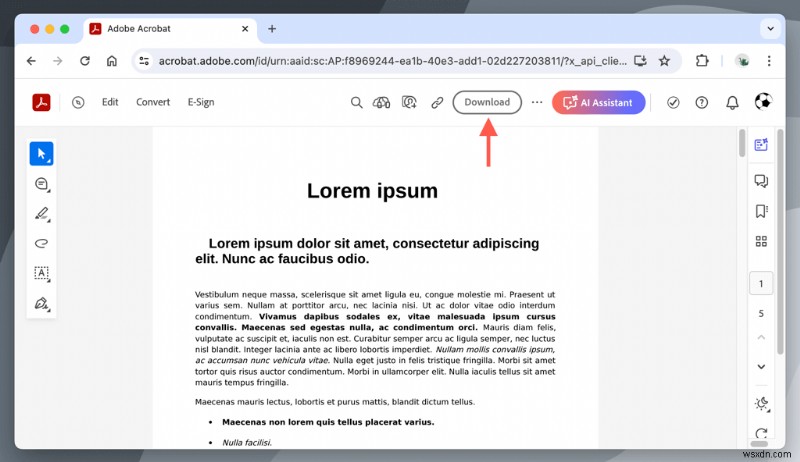Select the Fill & Sign pen tool
Image resolution: width=800 pixels, height=462 pixels.
[x=42, y=304]
